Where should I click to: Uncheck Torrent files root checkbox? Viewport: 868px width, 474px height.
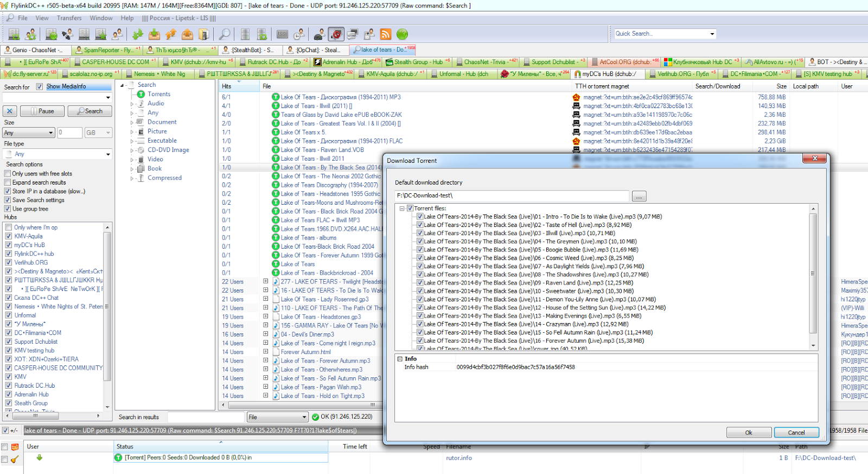click(x=410, y=208)
